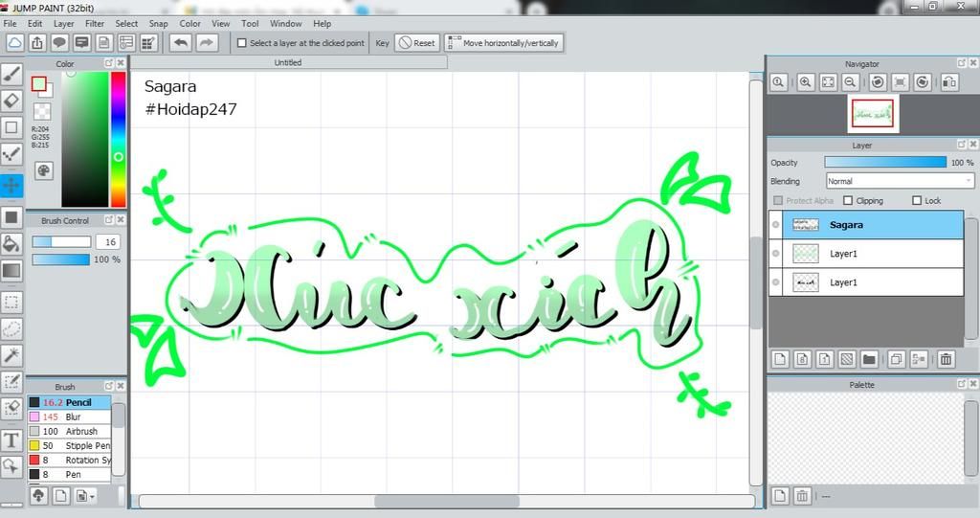Screen dimensions: 980x518
Task: Select the Magic Wand tool
Action: [11, 354]
